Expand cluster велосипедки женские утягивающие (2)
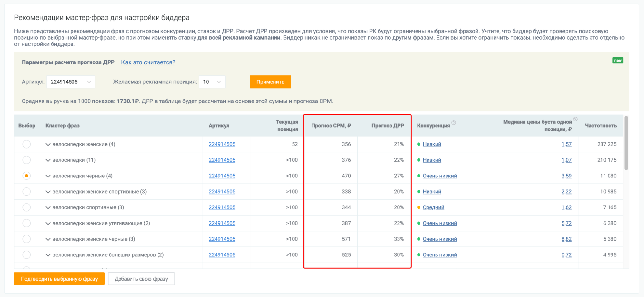The width and height of the screenshot is (644, 297). click(48, 224)
